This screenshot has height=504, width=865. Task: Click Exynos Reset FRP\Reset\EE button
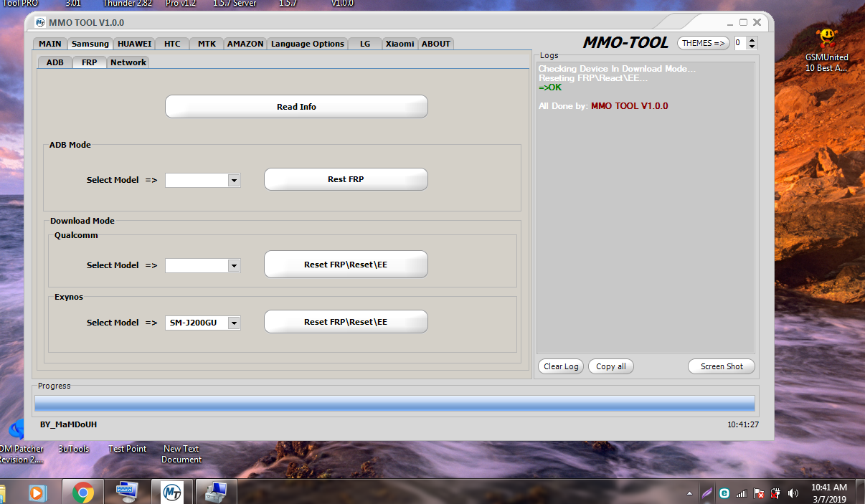click(x=346, y=322)
